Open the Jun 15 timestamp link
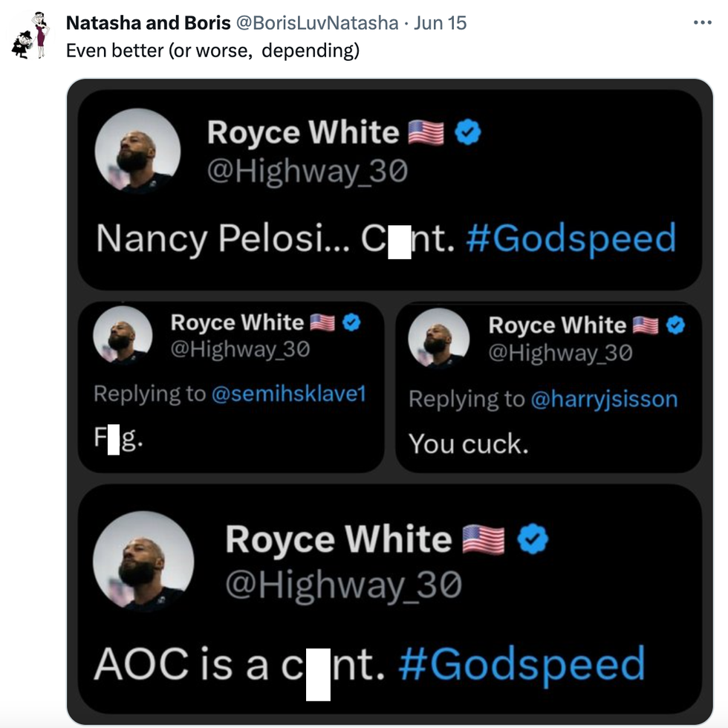This screenshot has width=728, height=728. click(x=440, y=23)
